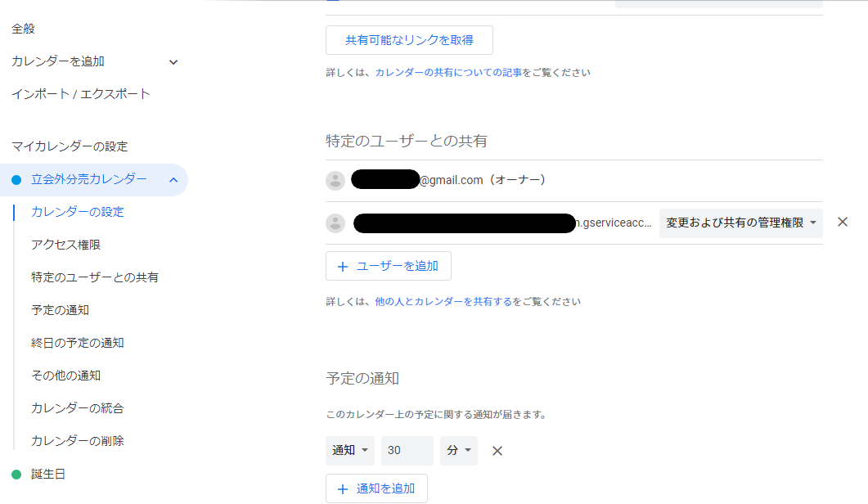
Task: Expand the カレンダーを追加 section chevron
Action: pos(173,62)
